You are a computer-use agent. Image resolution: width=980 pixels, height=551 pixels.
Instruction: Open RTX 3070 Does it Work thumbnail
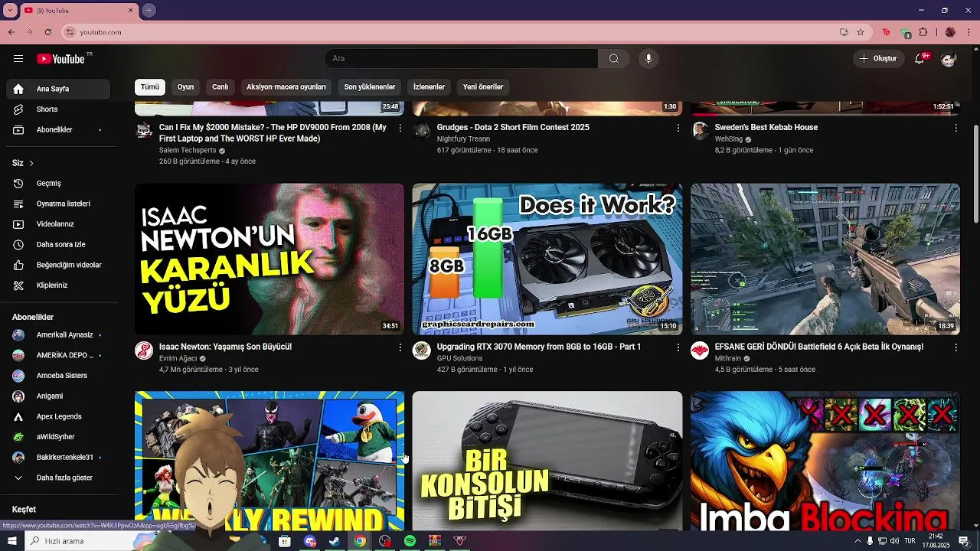pos(547,259)
